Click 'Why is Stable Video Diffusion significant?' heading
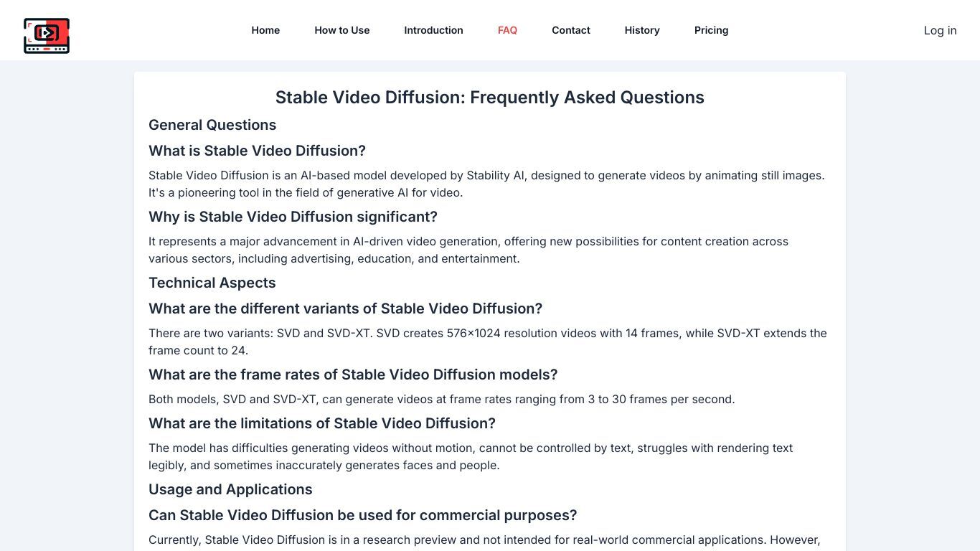 pyautogui.click(x=293, y=217)
